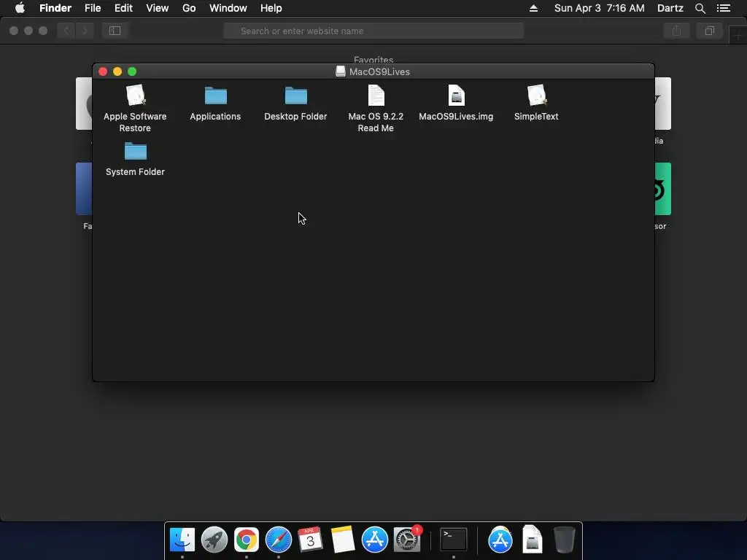Click the System Folder name label
Screen dimensions: 747x560
tap(135, 172)
